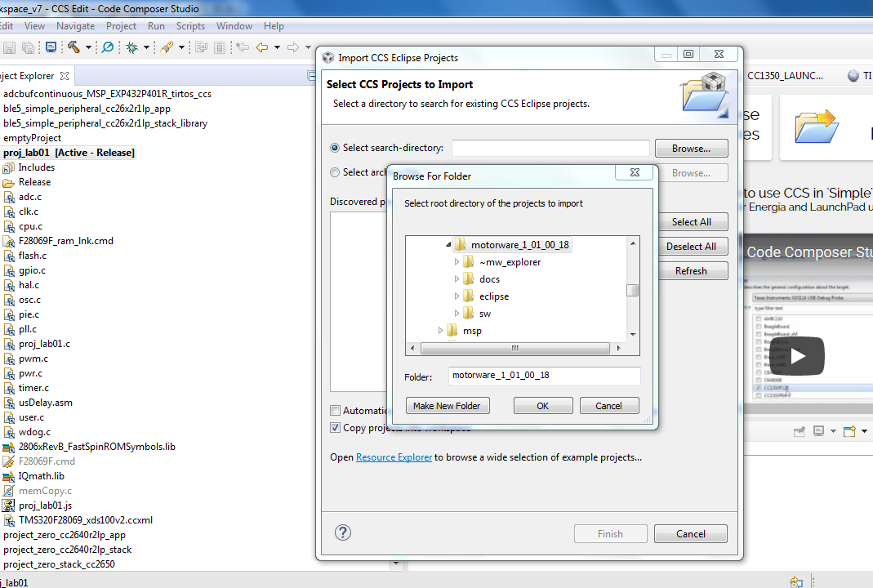Select the sw folder in tree
This screenshot has width=873, height=588.
(x=485, y=314)
